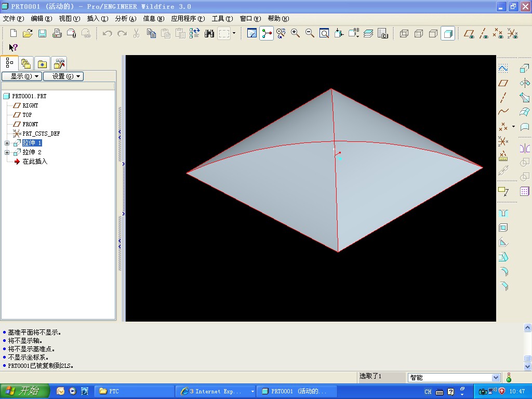Select the TOP datum plane in tree
Viewport: 532px width, 399px height.
pos(27,115)
